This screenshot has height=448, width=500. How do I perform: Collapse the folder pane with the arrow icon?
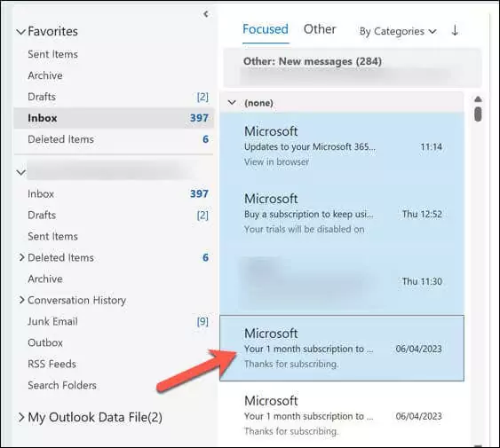click(206, 14)
